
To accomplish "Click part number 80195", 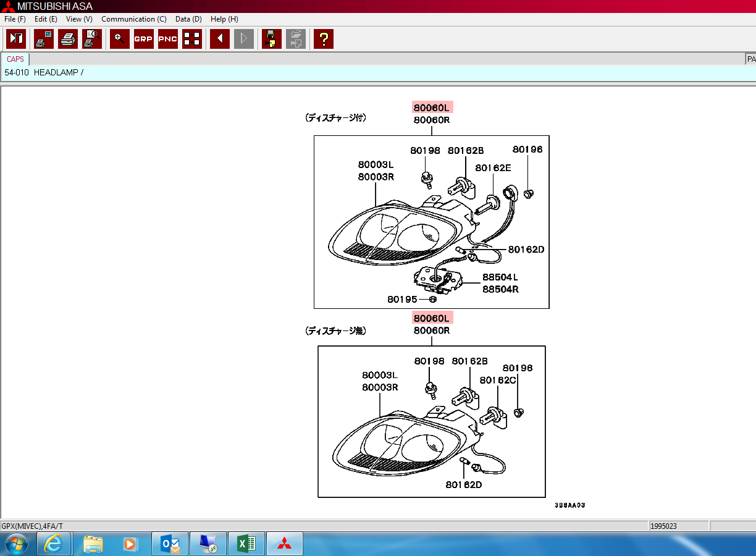I will [402, 299].
